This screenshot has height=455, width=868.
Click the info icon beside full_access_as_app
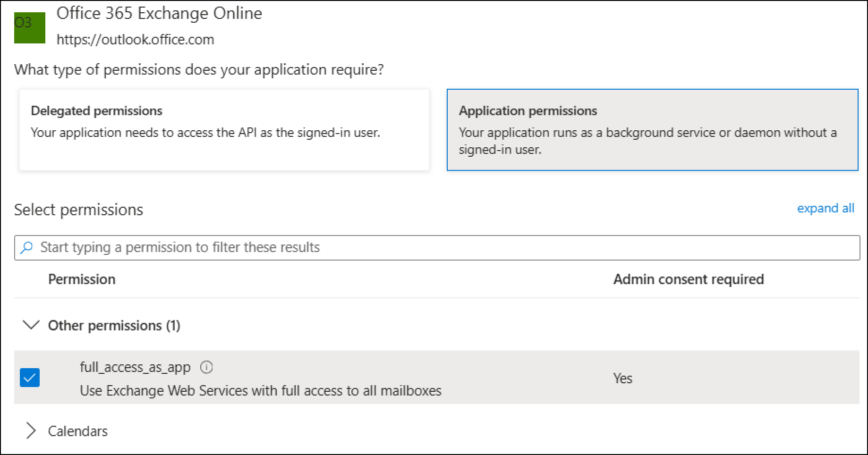click(206, 367)
